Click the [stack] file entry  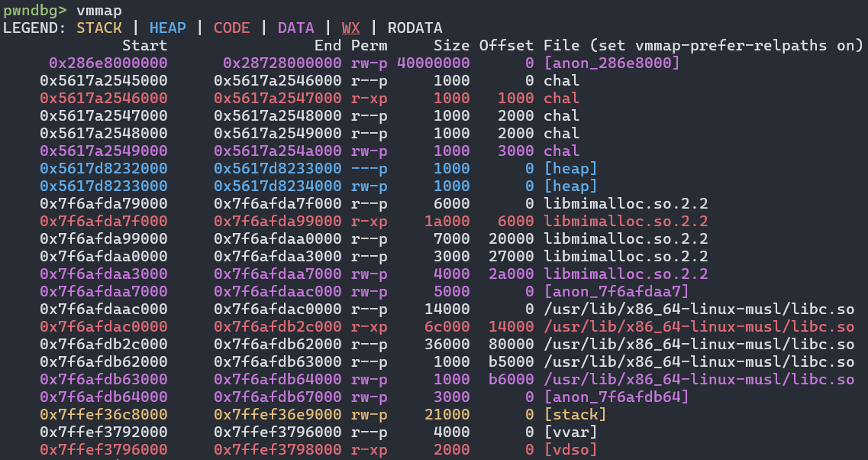(575, 414)
